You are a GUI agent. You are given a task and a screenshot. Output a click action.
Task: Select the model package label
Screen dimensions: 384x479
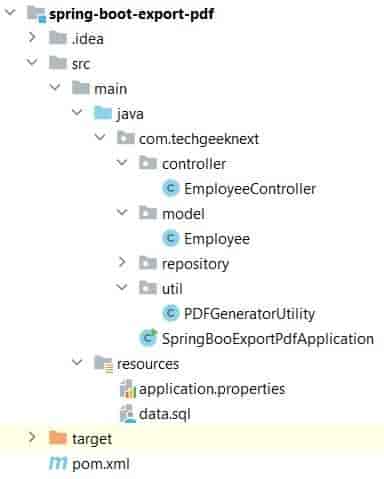(x=183, y=214)
